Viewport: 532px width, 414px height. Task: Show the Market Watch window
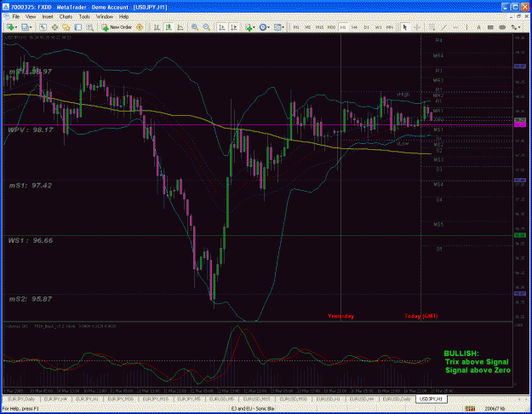click(x=43, y=27)
